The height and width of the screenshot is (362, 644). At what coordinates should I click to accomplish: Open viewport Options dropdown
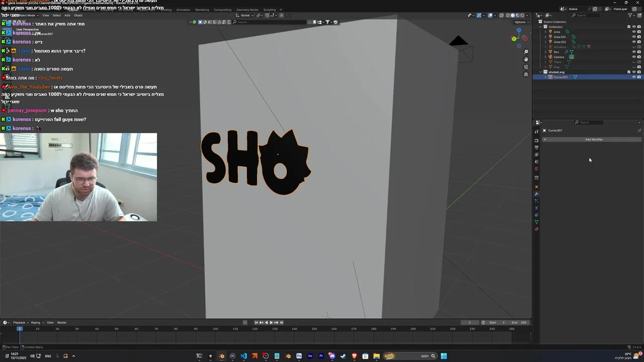click(521, 22)
